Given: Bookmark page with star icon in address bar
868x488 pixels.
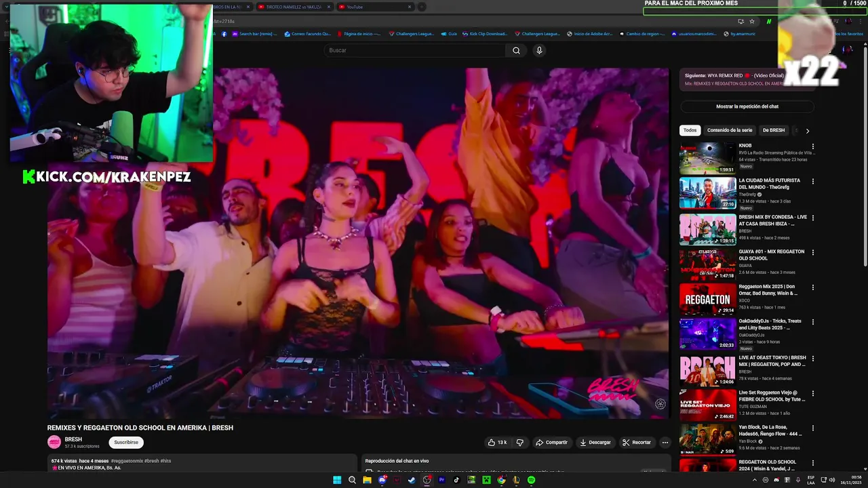Looking at the screenshot, I should click(x=752, y=21).
